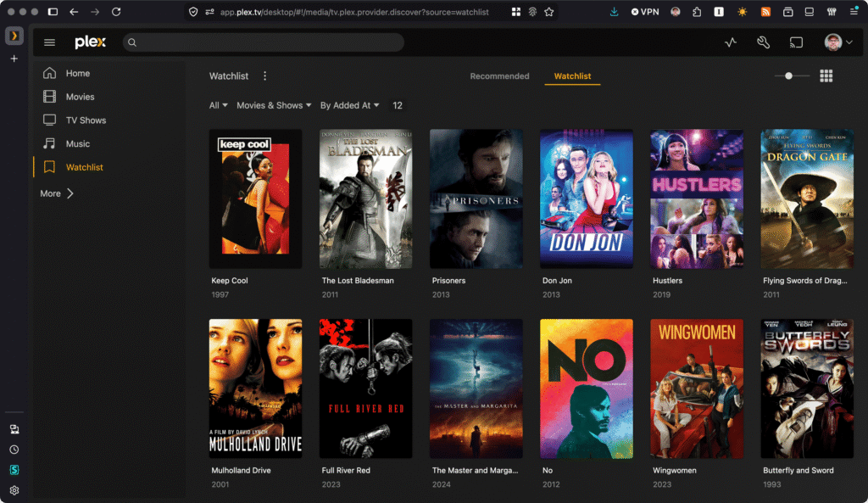Bookmark page with the star icon
The height and width of the screenshot is (503, 868).
(548, 12)
